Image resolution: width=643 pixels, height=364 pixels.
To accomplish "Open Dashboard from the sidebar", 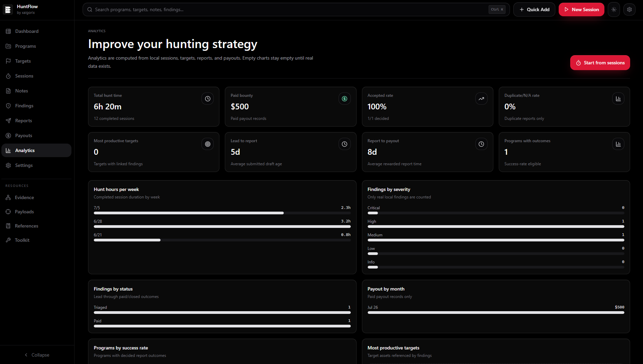I will pyautogui.click(x=36, y=31).
